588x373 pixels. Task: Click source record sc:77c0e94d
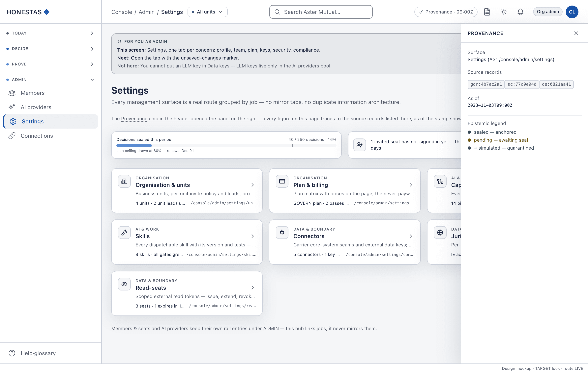click(x=522, y=84)
